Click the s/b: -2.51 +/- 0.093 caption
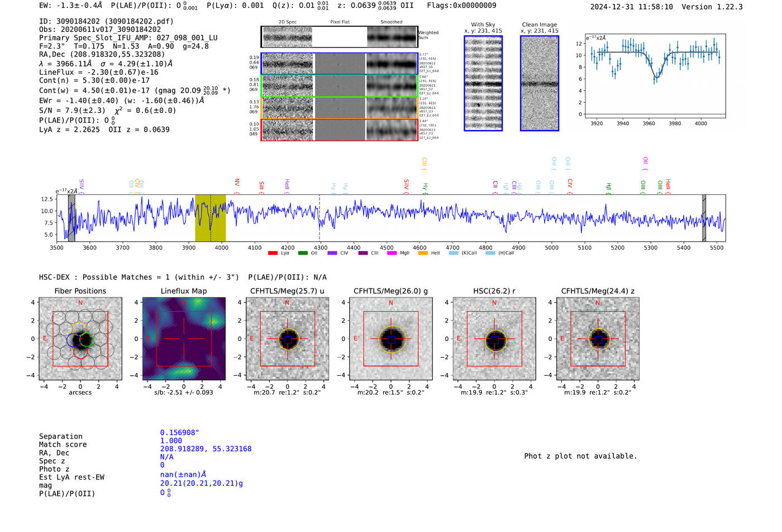Image resolution: width=782 pixels, height=532 pixels. [x=184, y=392]
